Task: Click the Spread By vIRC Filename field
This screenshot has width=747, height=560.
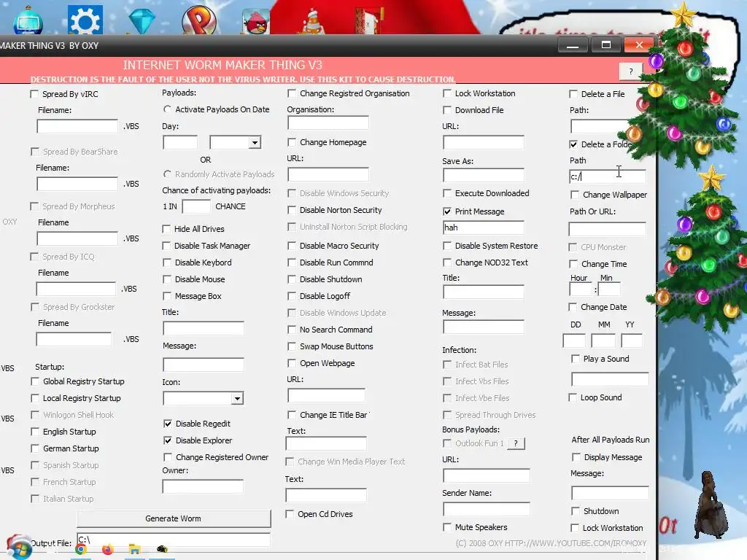Action: click(x=77, y=126)
